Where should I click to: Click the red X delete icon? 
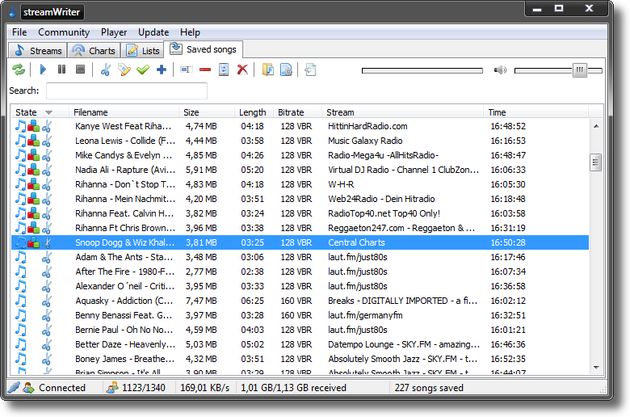click(x=242, y=70)
